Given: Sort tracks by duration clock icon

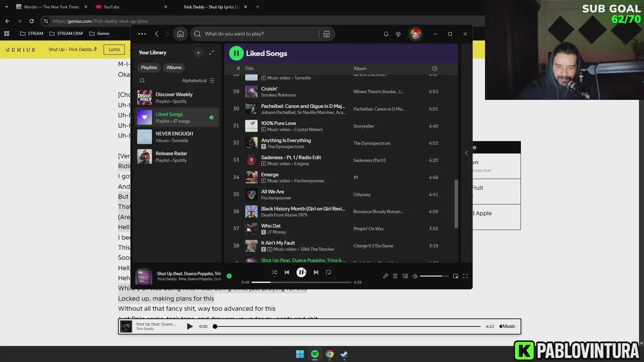Looking at the screenshot, I should pos(435,68).
